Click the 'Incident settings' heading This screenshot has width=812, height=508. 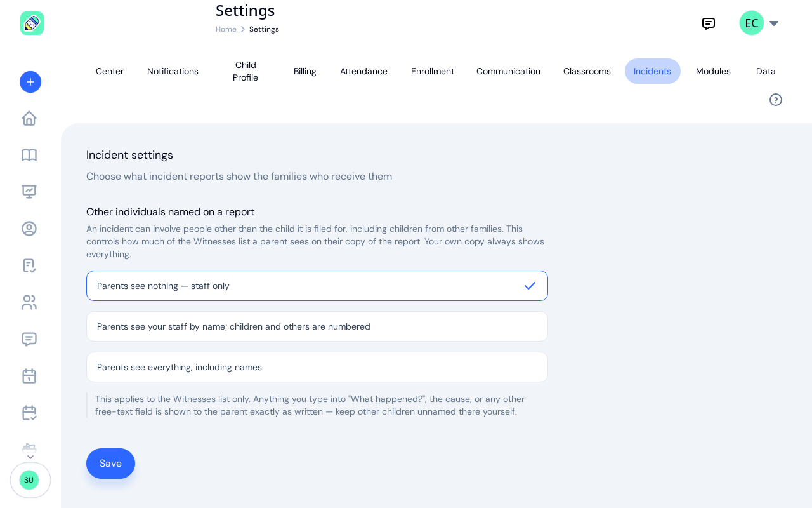pos(129,155)
